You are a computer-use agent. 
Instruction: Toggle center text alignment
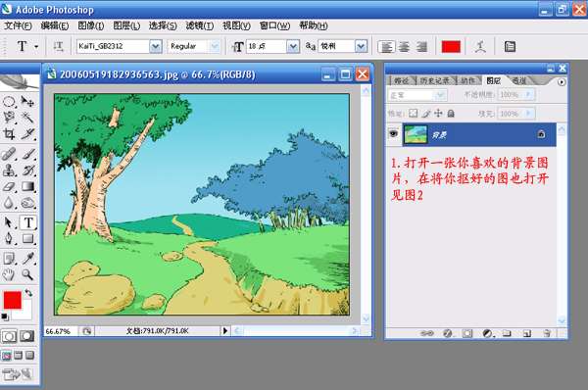click(404, 47)
